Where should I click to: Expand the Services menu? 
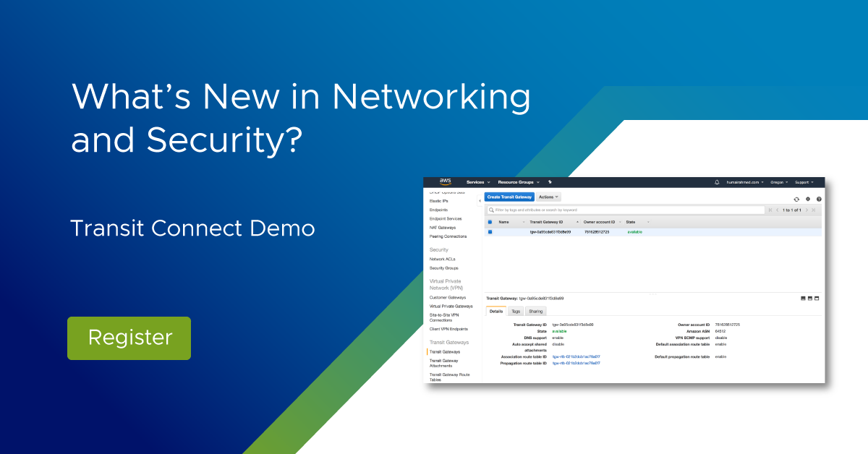point(478,182)
